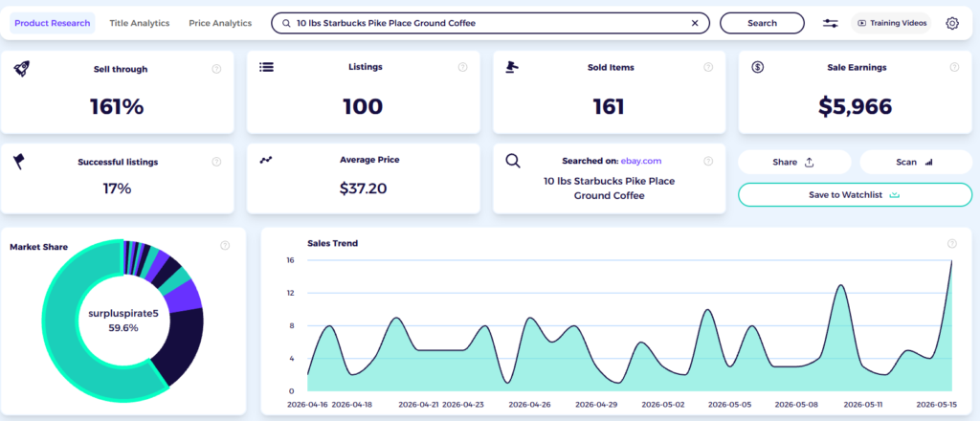Viewport: 980px width, 421px height.
Task: Click inside the product search field
Action: click(490, 23)
